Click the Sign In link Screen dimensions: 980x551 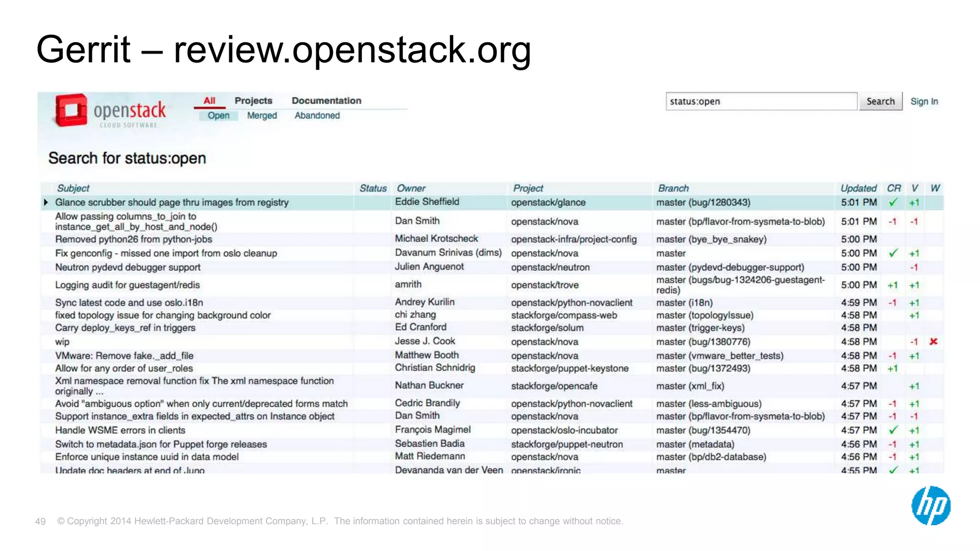point(924,101)
